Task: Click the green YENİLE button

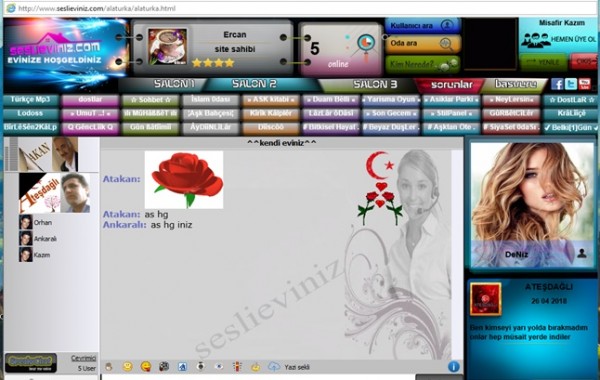Action: 543,62
